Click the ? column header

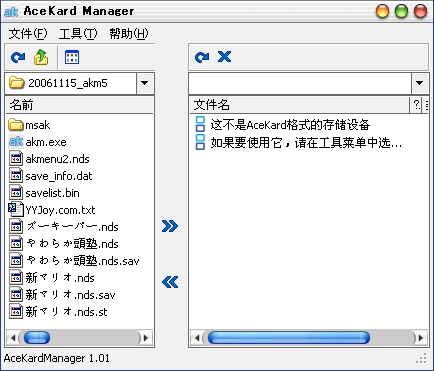416,105
